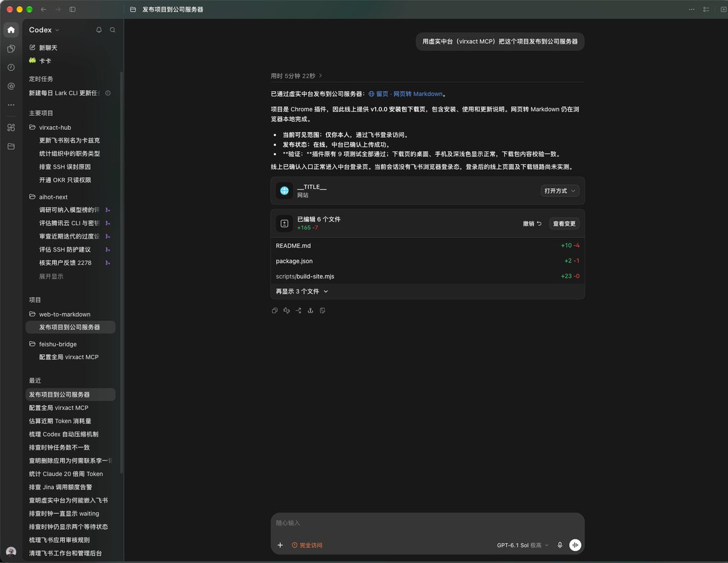This screenshot has height=563, width=728.
Task: Expand the 用时 5分钟 22秒 details
Action: click(x=297, y=76)
